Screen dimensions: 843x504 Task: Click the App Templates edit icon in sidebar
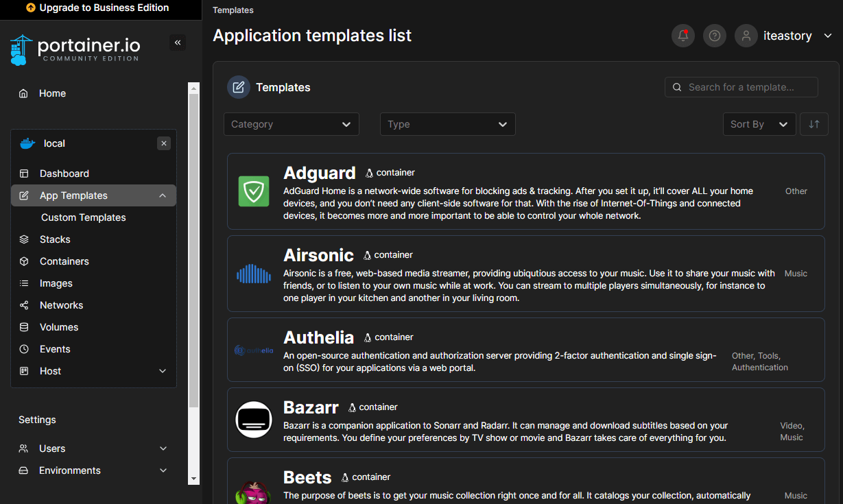click(24, 195)
